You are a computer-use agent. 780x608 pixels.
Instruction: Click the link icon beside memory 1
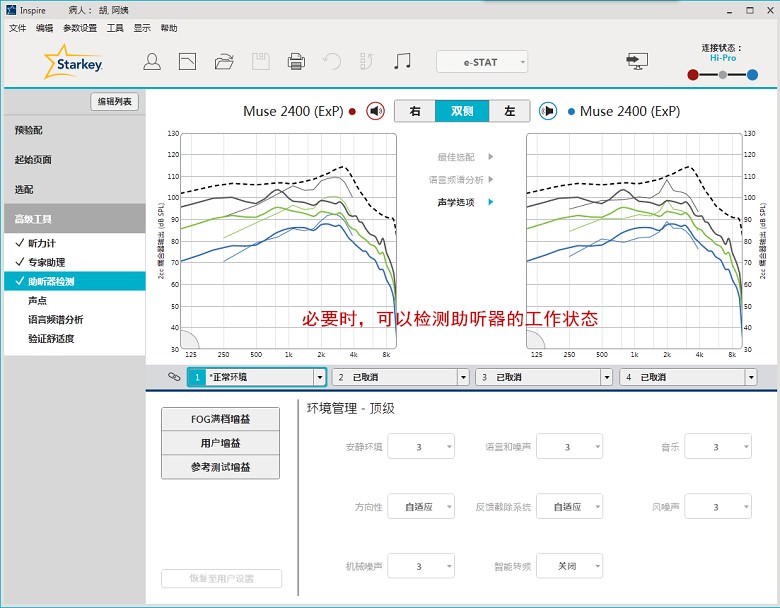[174, 377]
